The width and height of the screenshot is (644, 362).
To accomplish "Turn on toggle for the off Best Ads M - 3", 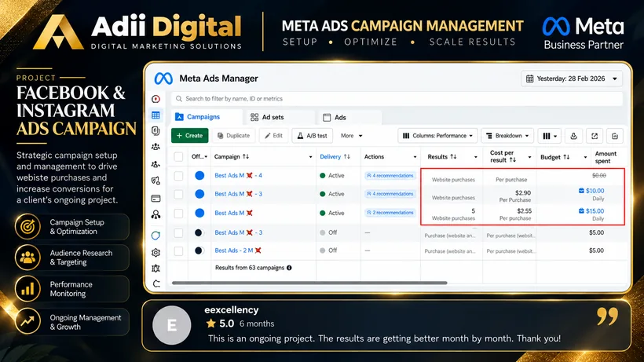I will [199, 232].
